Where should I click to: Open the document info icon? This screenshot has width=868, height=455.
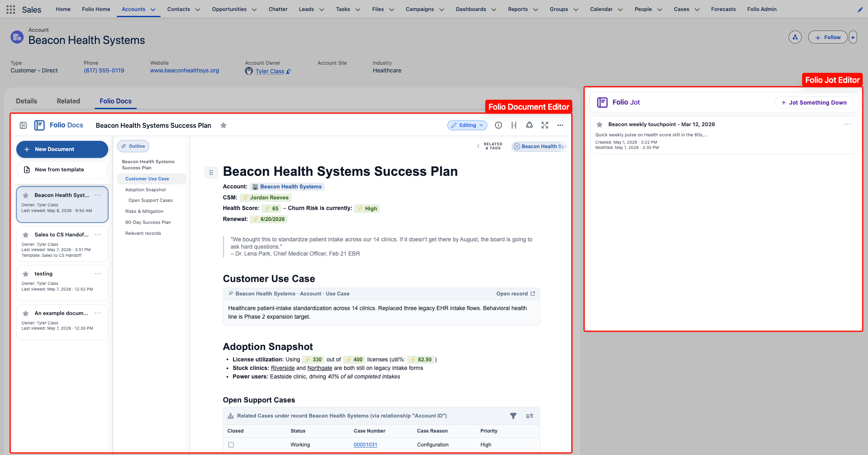498,125
